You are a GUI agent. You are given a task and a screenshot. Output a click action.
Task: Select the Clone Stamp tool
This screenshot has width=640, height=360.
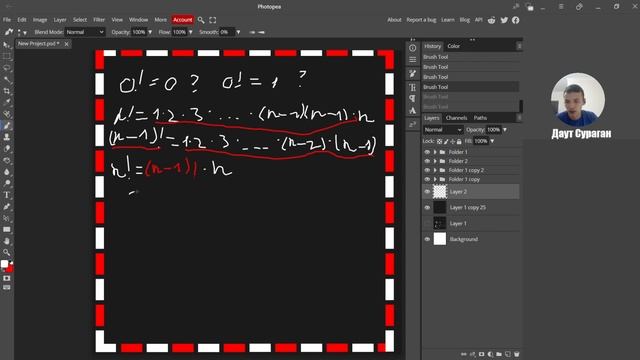[x=7, y=137]
